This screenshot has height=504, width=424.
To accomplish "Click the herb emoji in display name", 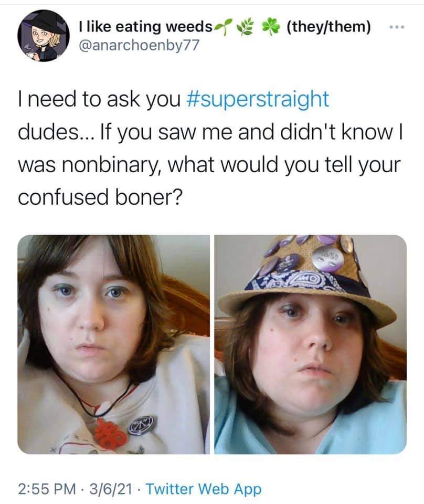I will [x=245, y=26].
